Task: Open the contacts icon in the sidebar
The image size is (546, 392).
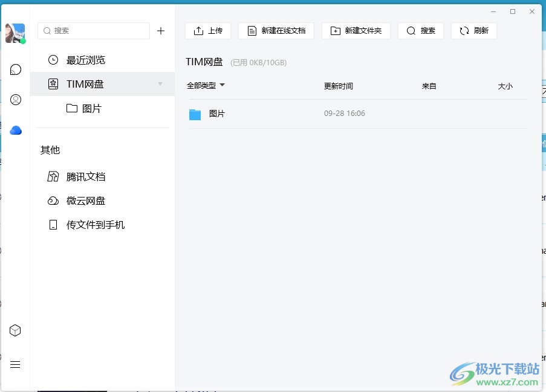Action: pyautogui.click(x=16, y=100)
